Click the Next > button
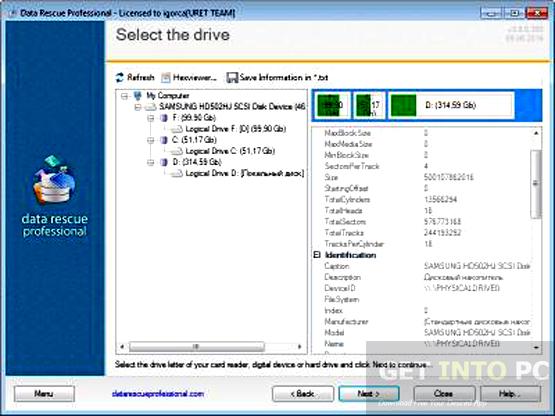Screen dimensions: 555x416 (369, 394)
